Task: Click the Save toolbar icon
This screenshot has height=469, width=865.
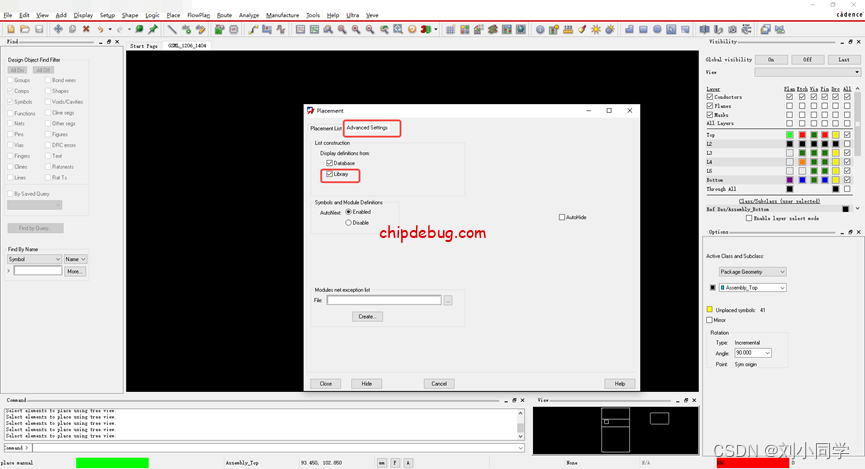Action: (x=38, y=29)
